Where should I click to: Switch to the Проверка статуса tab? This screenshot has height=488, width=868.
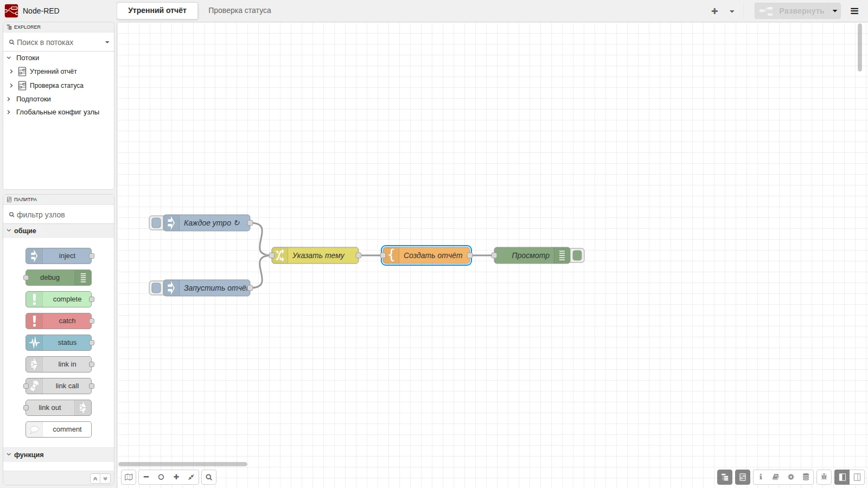point(240,11)
